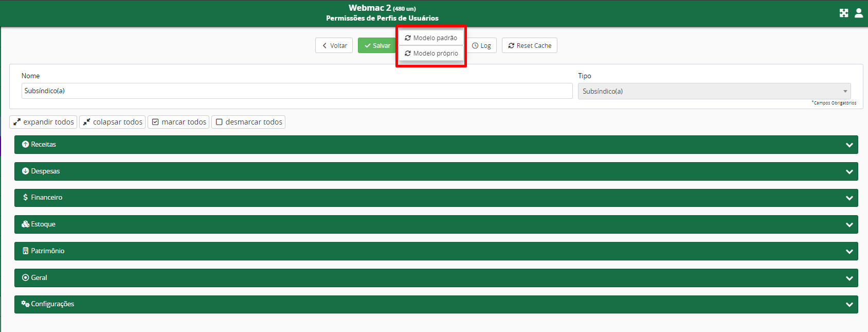Choose Modelo próprio menu option

click(431, 54)
